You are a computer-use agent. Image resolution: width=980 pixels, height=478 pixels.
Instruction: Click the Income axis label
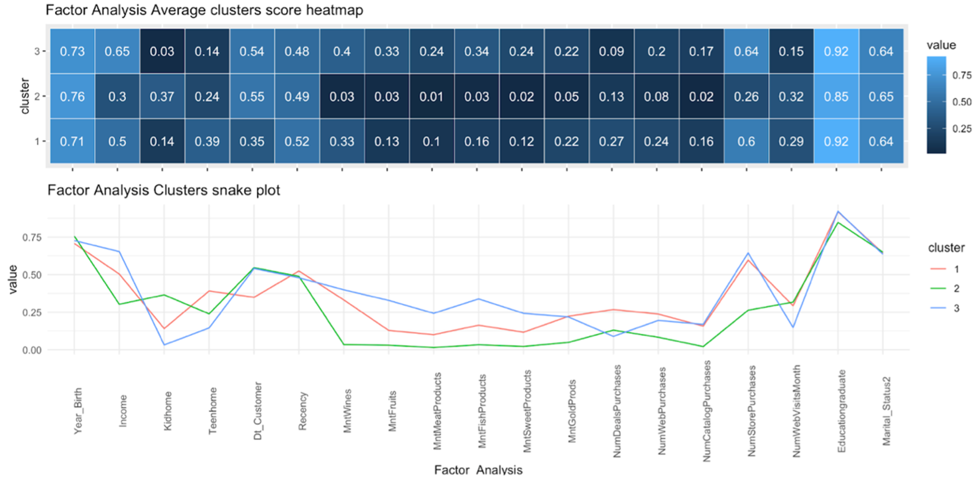tap(123, 411)
